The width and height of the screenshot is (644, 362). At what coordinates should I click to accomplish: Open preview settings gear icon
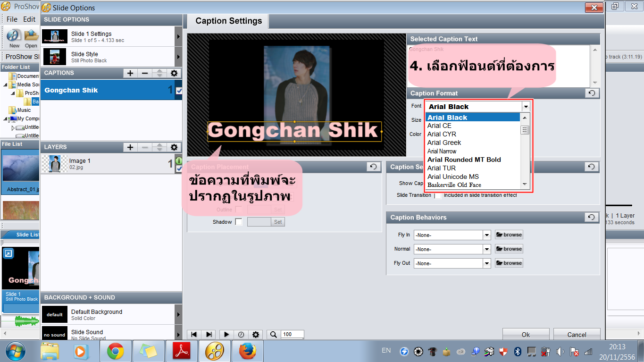click(256, 334)
